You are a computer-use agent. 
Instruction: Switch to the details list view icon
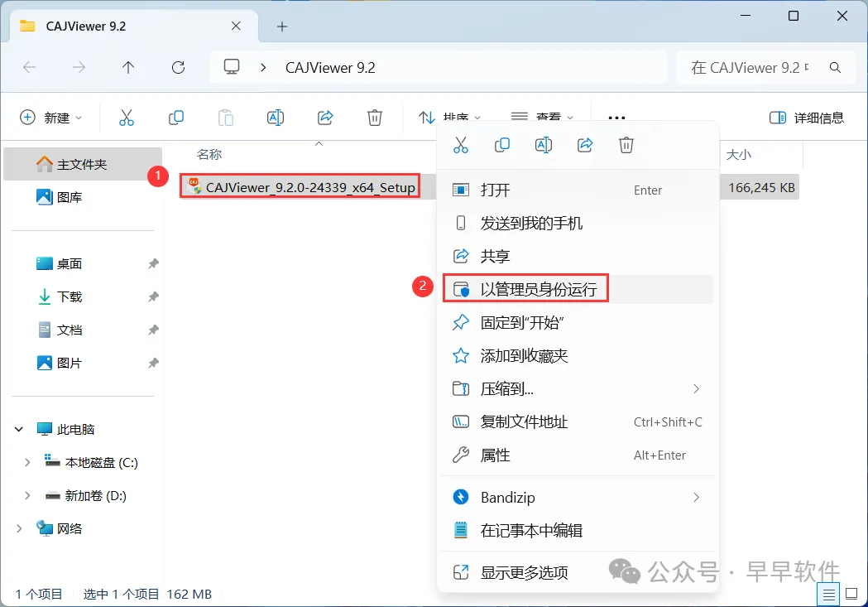coord(829,595)
